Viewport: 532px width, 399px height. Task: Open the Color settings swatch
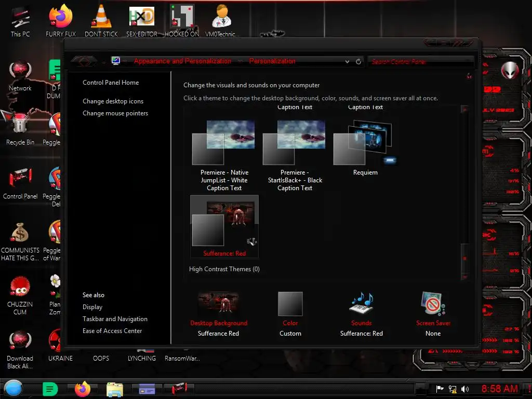pos(290,314)
